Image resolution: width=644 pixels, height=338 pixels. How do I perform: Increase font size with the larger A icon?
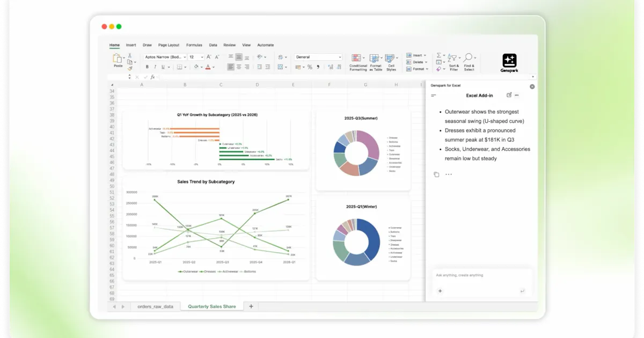208,57
